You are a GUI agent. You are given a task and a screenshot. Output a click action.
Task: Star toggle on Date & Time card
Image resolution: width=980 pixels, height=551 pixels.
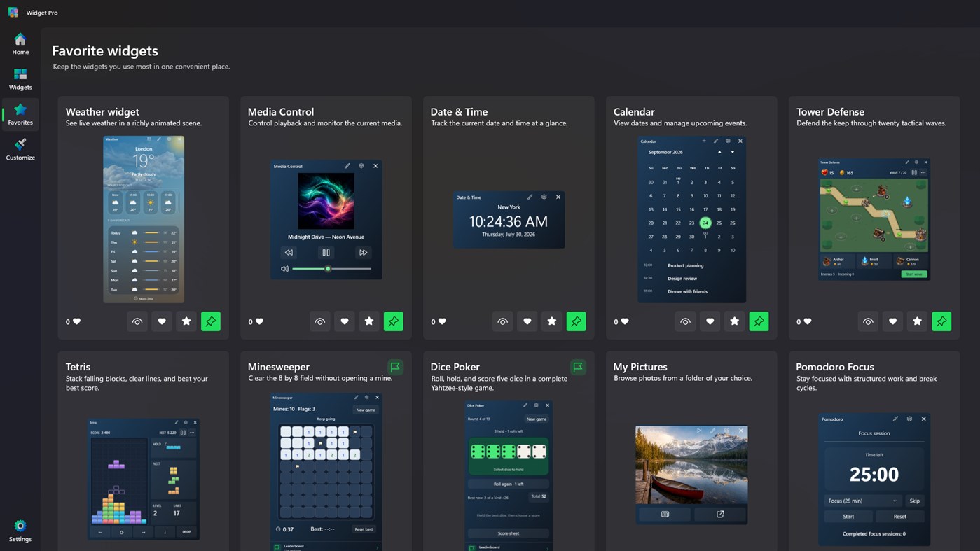coord(552,321)
